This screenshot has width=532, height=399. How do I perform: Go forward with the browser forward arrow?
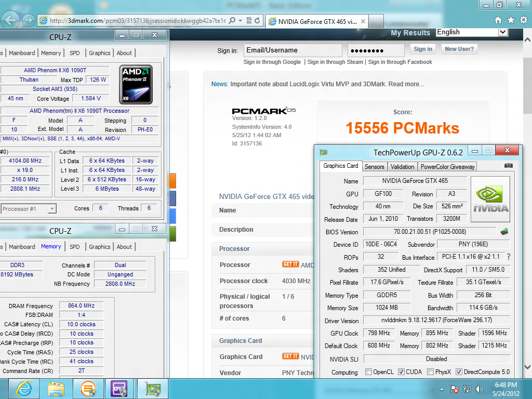[x=29, y=20]
